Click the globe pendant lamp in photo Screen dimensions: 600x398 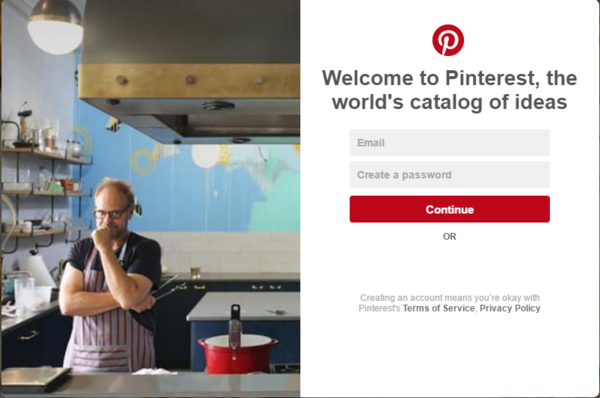(x=55, y=28)
